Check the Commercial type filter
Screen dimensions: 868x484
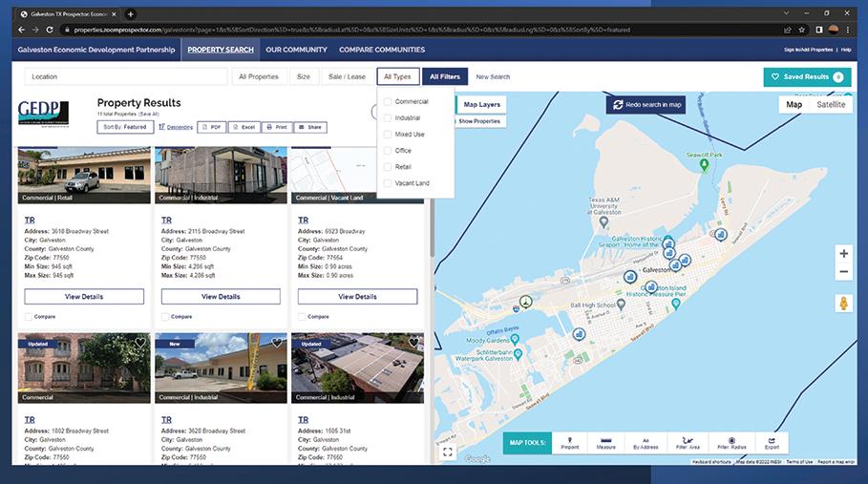click(x=388, y=102)
